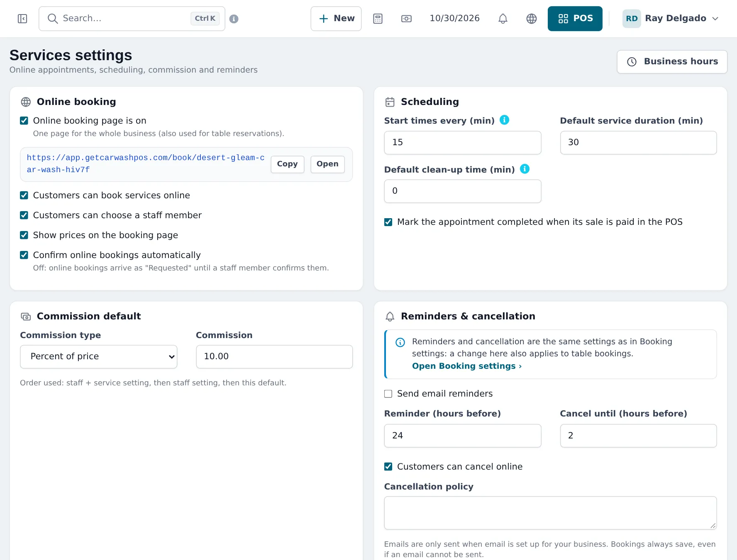Open the Commission type dropdown

pyautogui.click(x=99, y=357)
